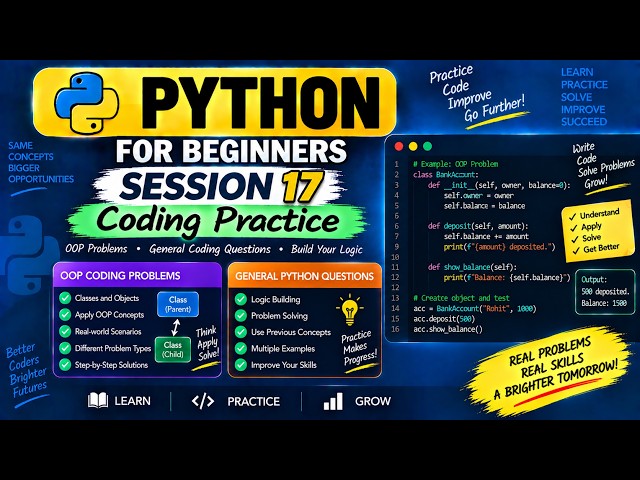Click the yellow dot in the code window
Screen dimensions: 640x480
pos(413,146)
